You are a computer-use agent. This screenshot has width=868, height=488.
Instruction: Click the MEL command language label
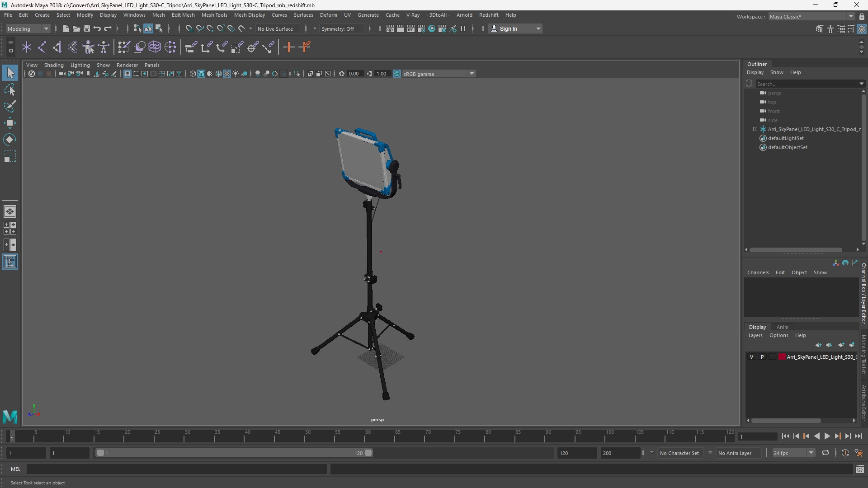[16, 469]
